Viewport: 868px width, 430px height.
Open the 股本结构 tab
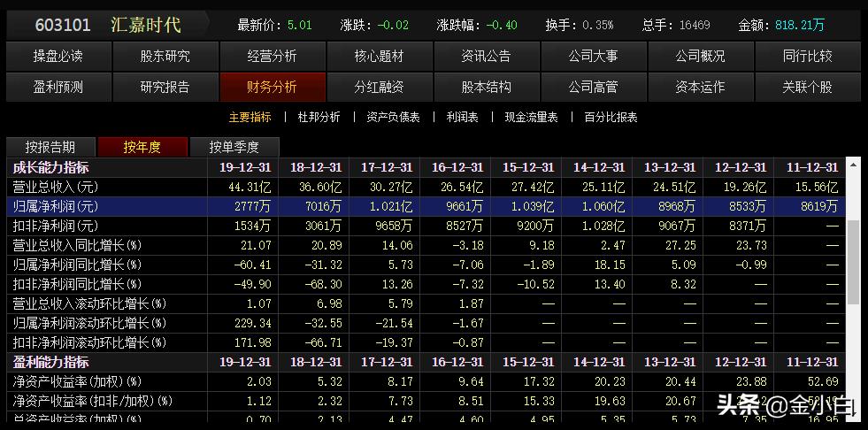486,87
